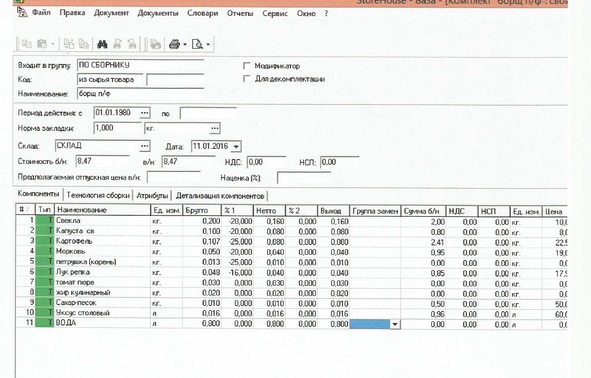Open the Окно menu
591x378 pixels.
coord(306,14)
